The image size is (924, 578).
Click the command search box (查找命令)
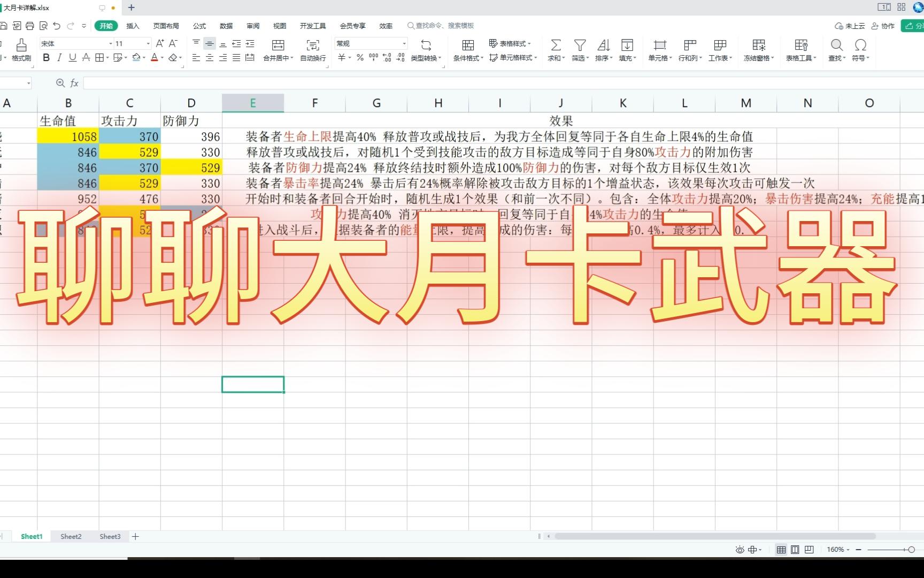(x=441, y=26)
